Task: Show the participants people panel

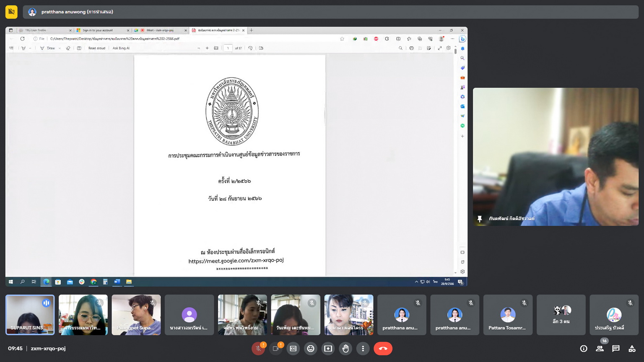Action: pos(600,349)
